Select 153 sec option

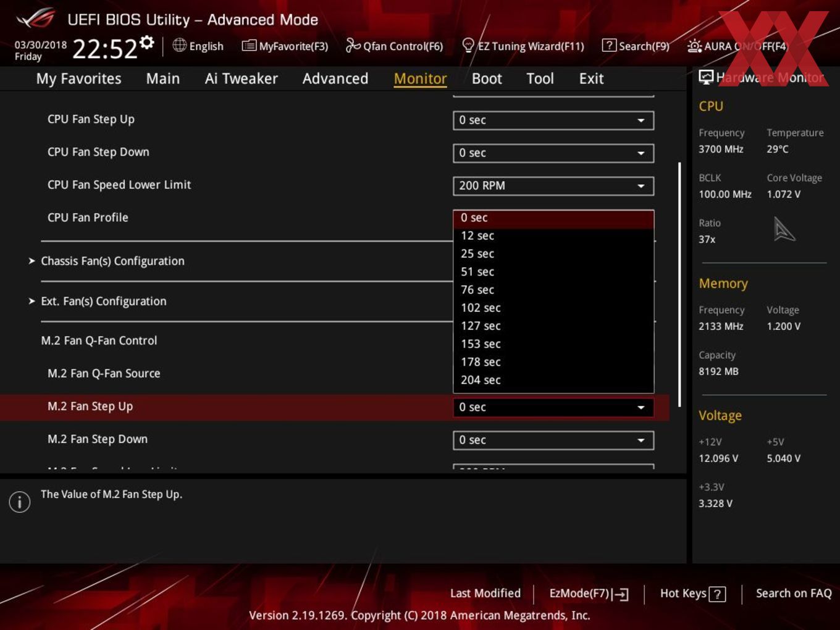pyautogui.click(x=553, y=344)
